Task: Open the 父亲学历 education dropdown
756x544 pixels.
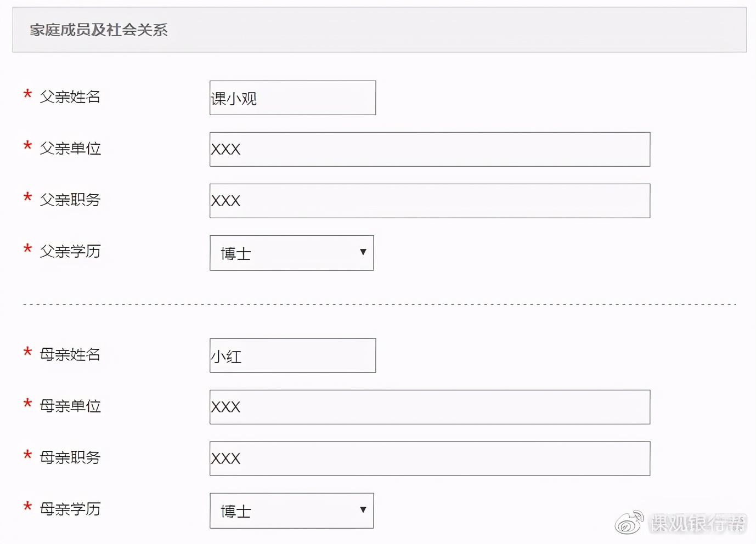Action: (291, 253)
